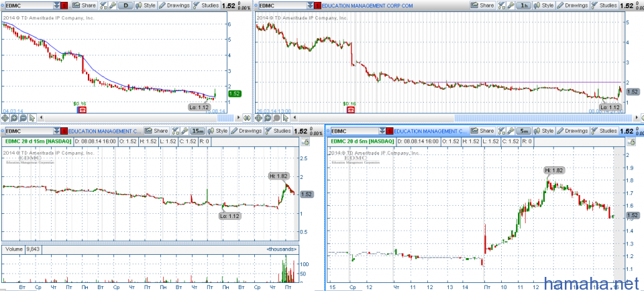
Task: Click expand axis arrows icon below daily chart
Action: pos(247,118)
